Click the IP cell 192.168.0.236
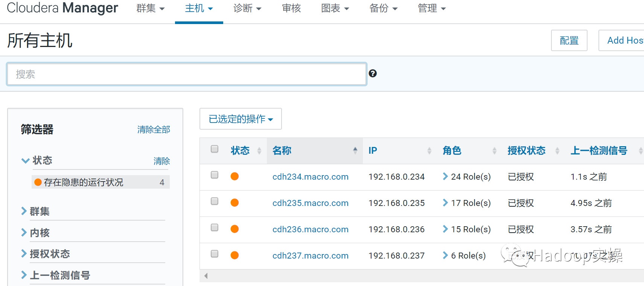This screenshot has height=286, width=644. point(397,229)
